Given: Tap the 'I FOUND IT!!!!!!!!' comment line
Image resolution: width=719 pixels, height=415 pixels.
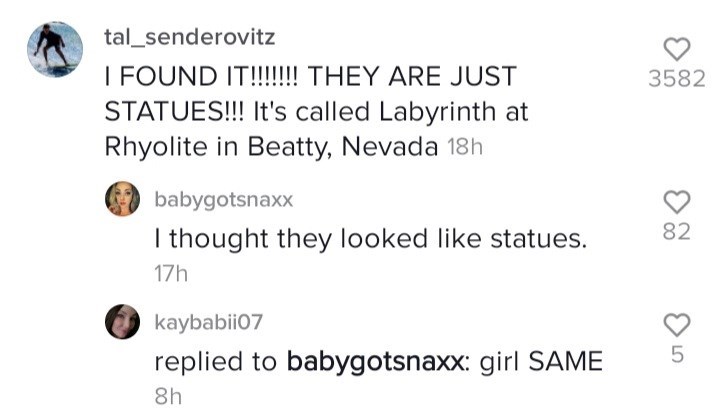Looking at the screenshot, I should click(310, 76).
